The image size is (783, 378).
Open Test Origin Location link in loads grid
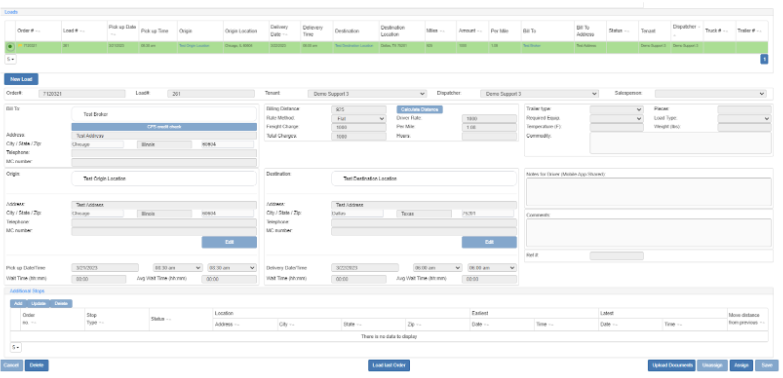tap(194, 45)
